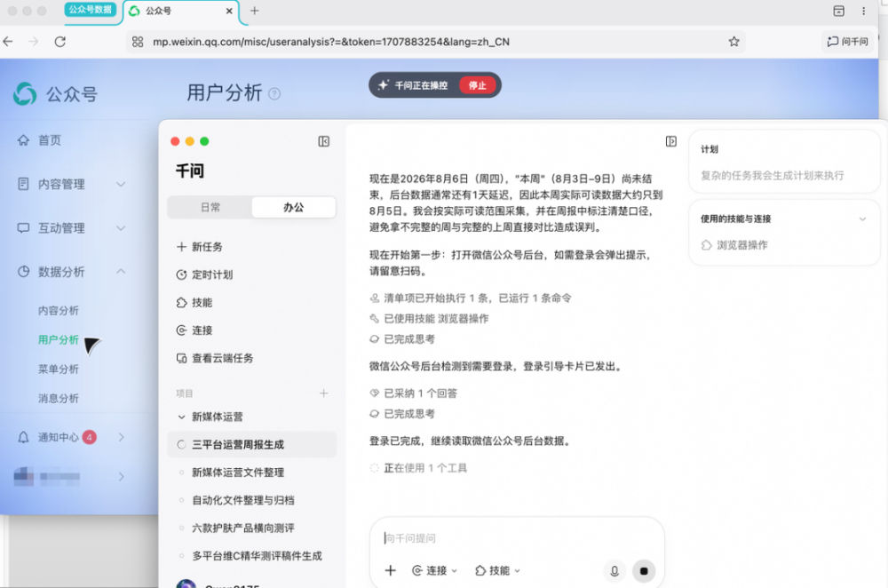Image resolution: width=888 pixels, height=588 pixels.
Task: Bookmark the page with the star icon
Action: pyautogui.click(x=734, y=42)
